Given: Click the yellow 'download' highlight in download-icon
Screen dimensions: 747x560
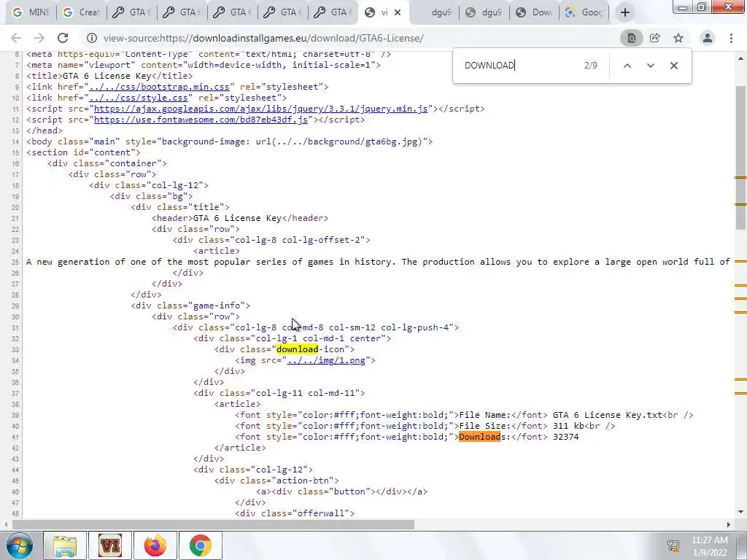Looking at the screenshot, I should 298,349.
